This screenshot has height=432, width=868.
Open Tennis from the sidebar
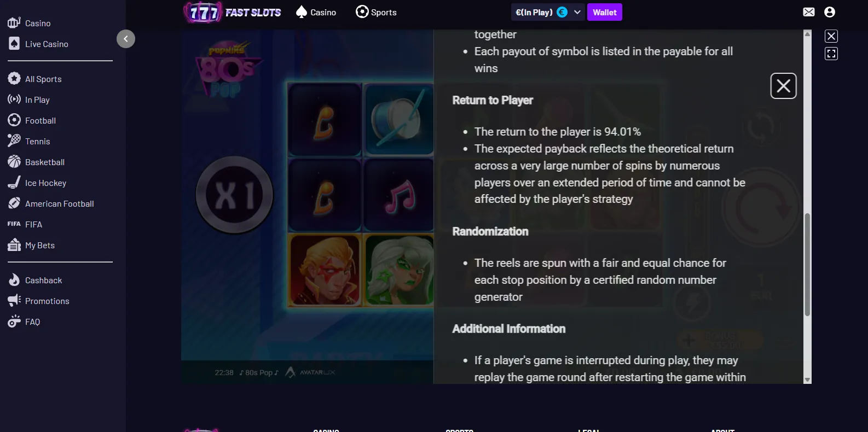point(38,141)
